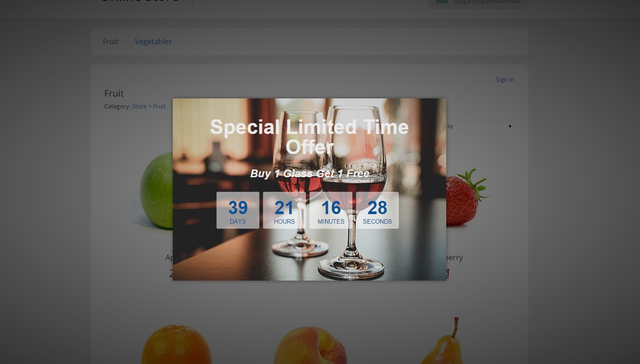Click the Online Store logo text
This screenshot has height=364, width=640.
139,1
